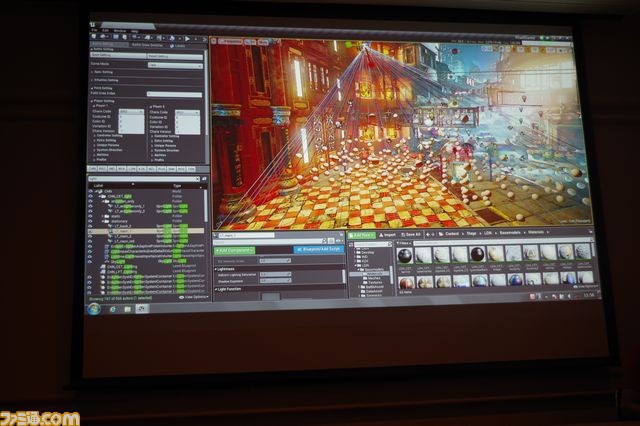
Task: Click the content folder tree scrollbar
Action: click(x=392, y=273)
